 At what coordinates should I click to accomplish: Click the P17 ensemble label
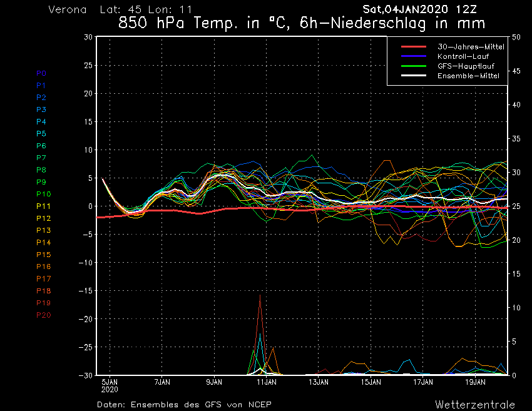click(43, 279)
